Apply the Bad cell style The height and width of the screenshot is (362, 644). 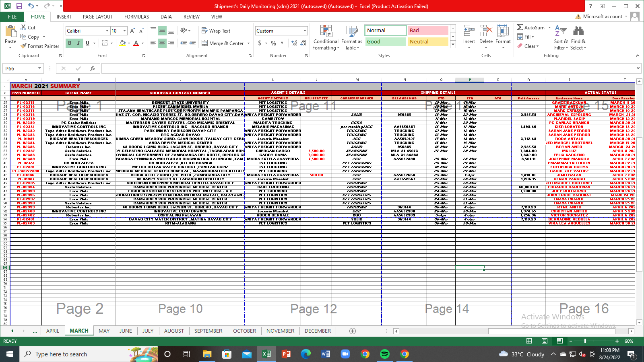428,31
